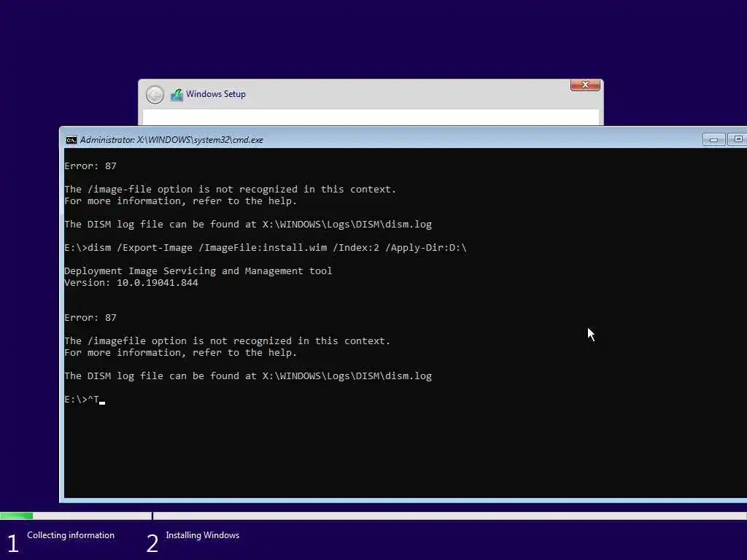
Task: Click the '/image-file option is not recognized' line
Action: click(x=230, y=190)
